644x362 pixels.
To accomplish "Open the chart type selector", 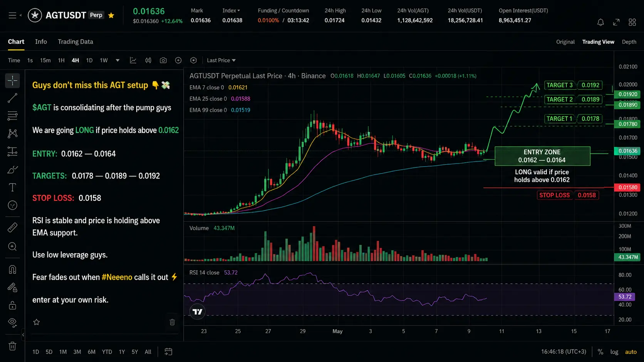I will pos(133,60).
